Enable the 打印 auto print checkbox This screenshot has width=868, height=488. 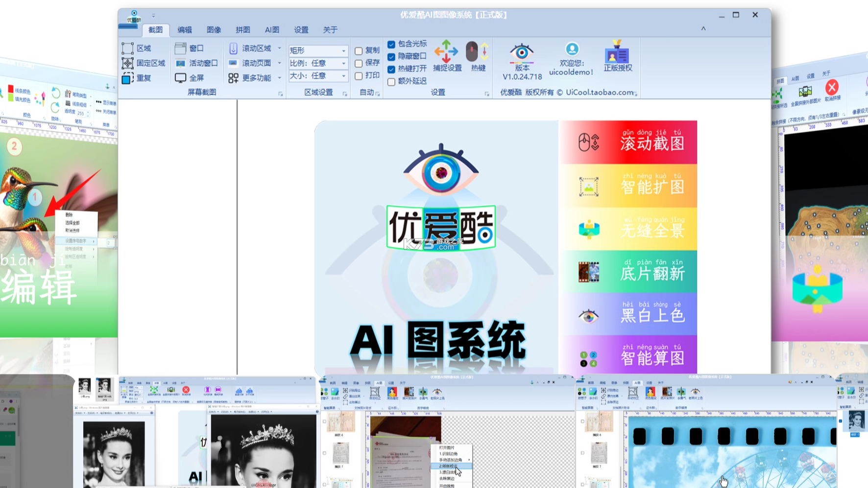359,76
